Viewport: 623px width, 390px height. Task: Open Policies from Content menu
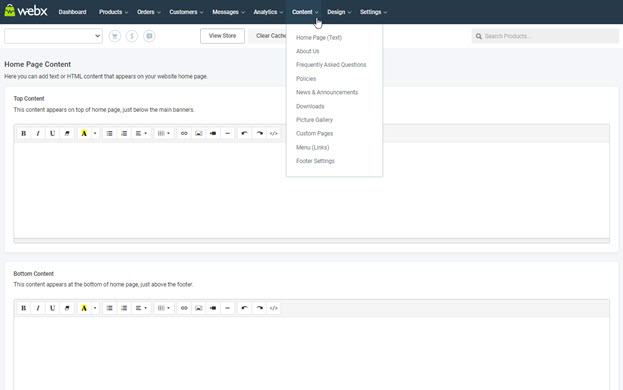click(306, 79)
